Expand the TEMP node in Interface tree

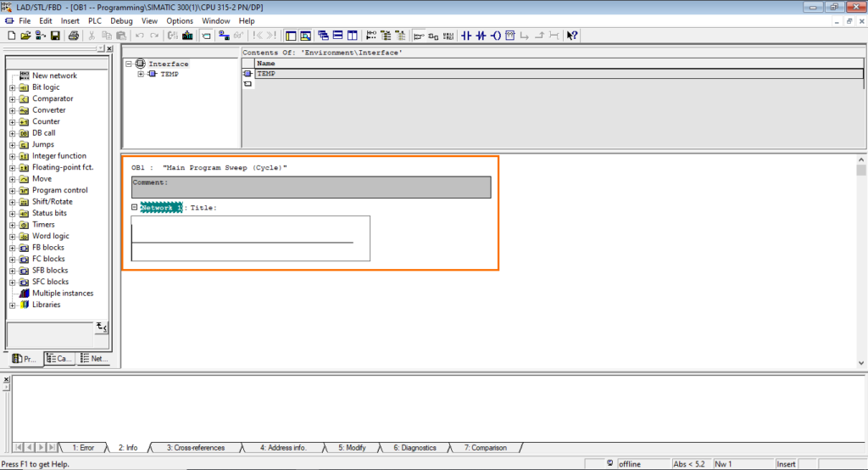[141, 74]
